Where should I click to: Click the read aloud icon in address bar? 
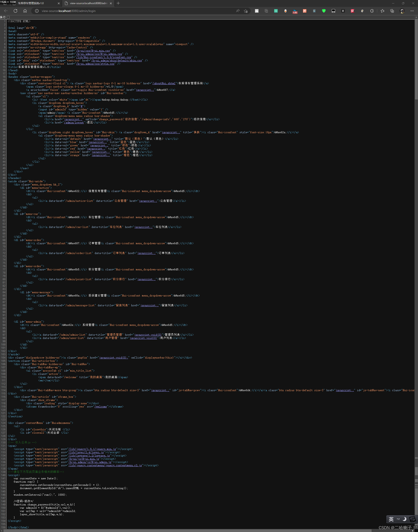[x=238, y=11]
